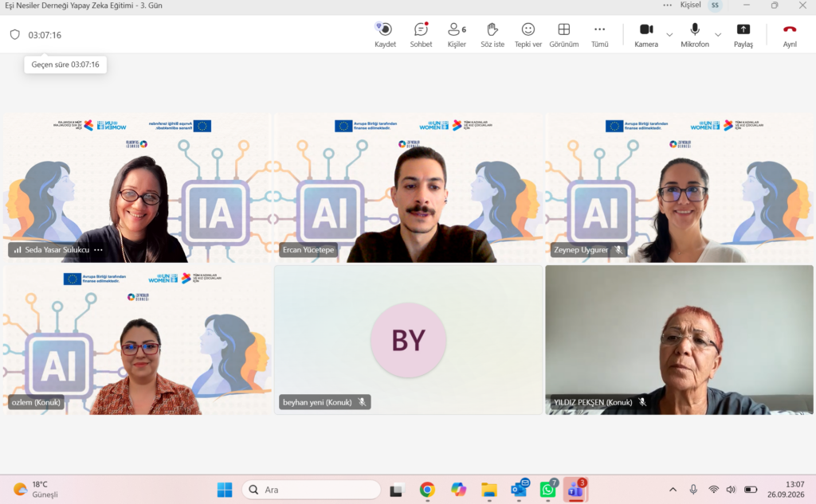Screen dimensions: 816x504
Task: Open more options on Seda Yasar Sulukcu tile
Action: coord(98,250)
